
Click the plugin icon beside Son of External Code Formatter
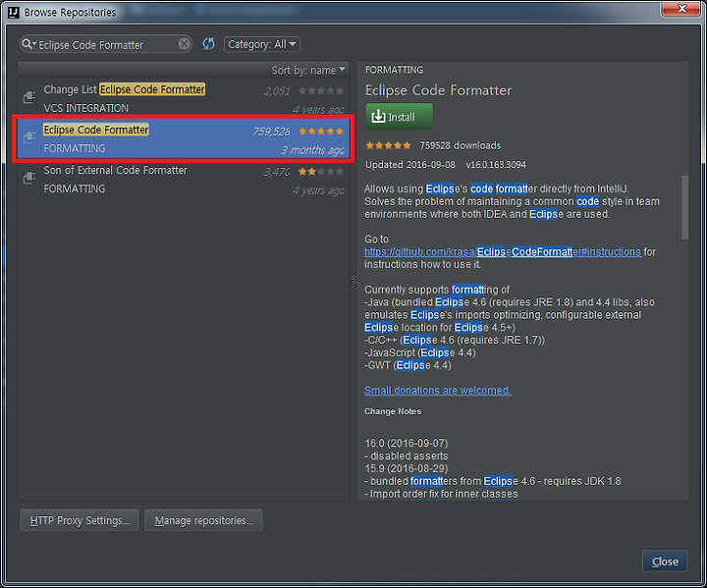click(x=29, y=178)
